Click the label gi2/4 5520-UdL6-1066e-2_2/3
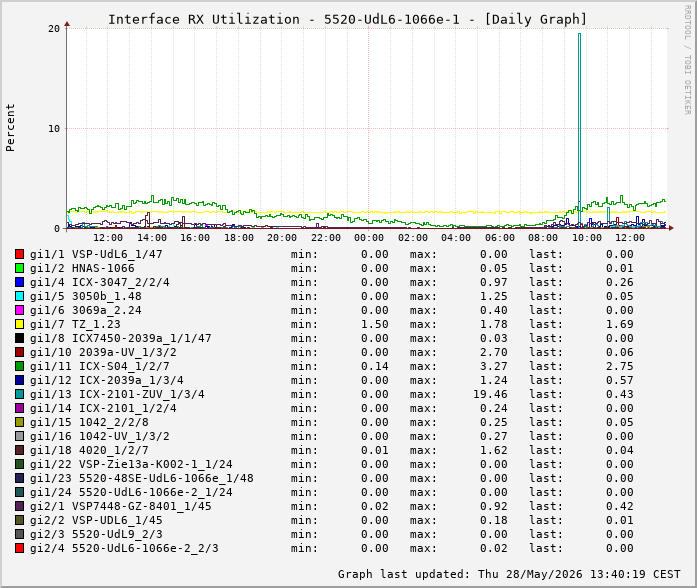Screen dimensions: 697x588 [x=124, y=548]
